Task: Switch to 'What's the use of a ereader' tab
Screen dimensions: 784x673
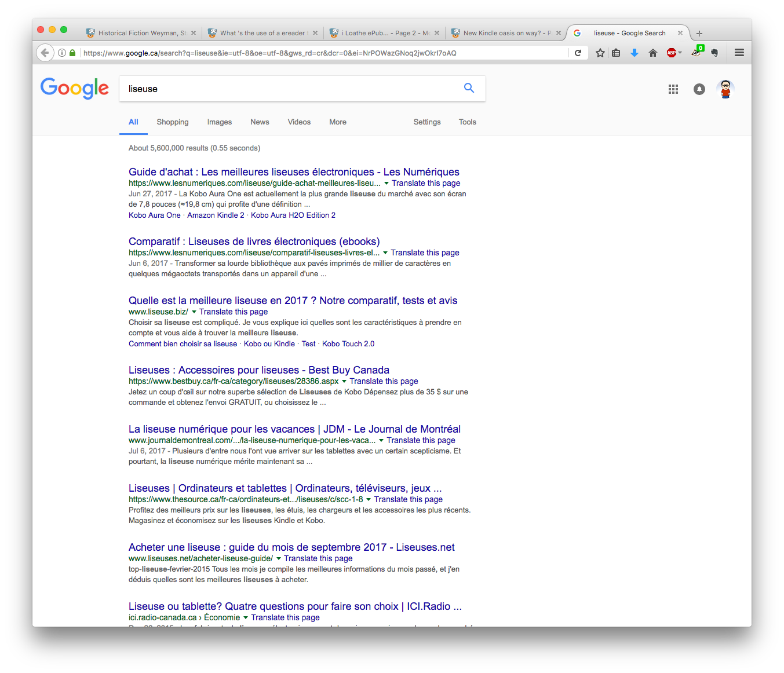Action: (263, 33)
